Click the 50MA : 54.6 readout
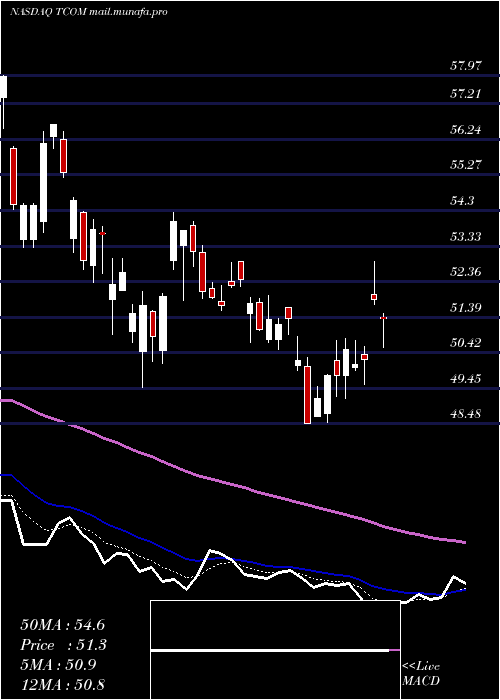500x700 pixels. [x=62, y=625]
